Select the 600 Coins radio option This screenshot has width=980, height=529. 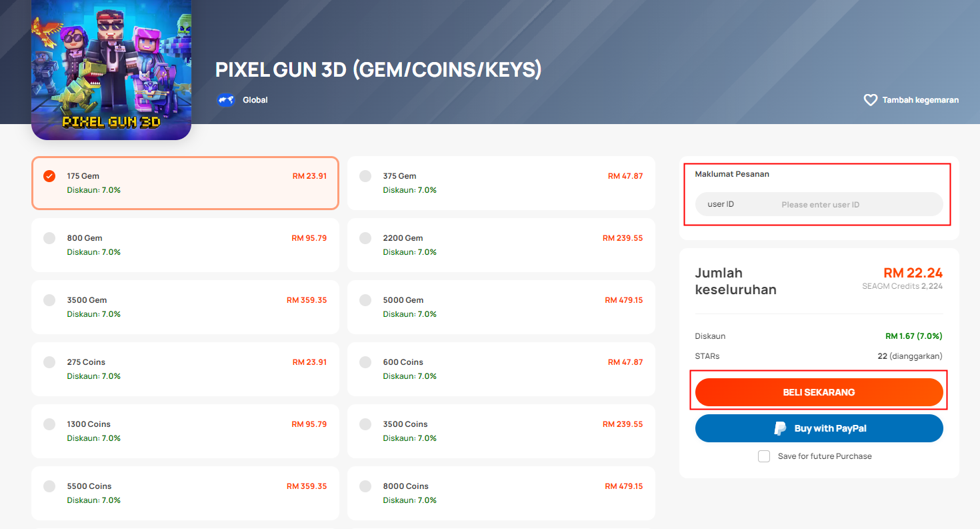365,362
